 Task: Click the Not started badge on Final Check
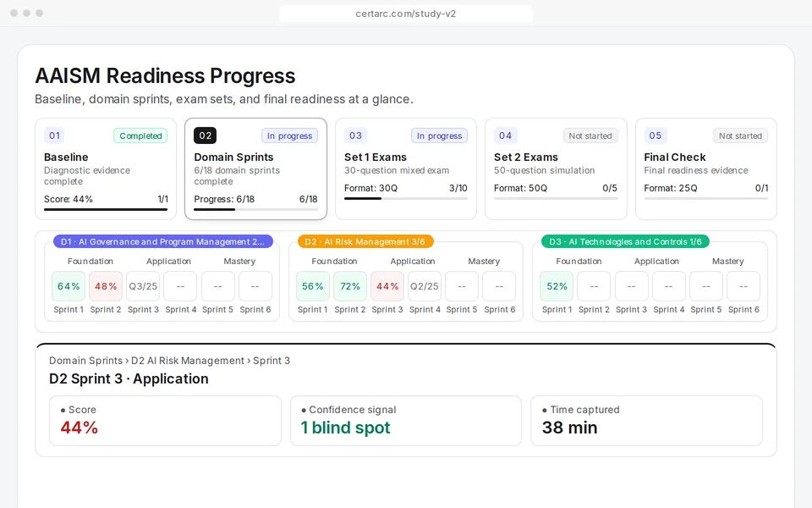coord(740,135)
